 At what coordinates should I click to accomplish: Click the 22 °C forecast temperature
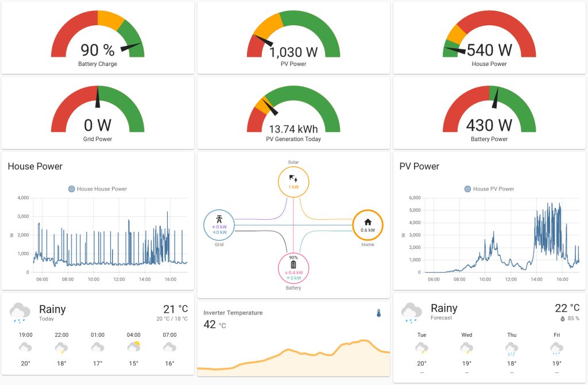tap(567, 308)
